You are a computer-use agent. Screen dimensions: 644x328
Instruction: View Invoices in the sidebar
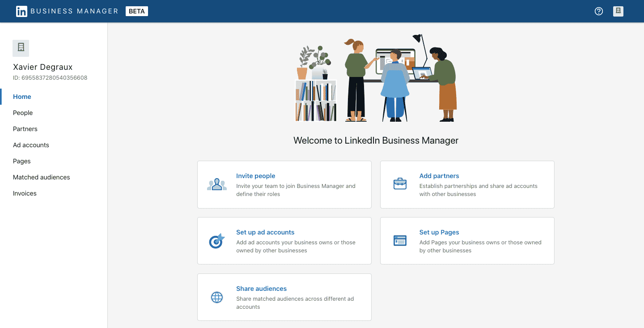(25, 193)
